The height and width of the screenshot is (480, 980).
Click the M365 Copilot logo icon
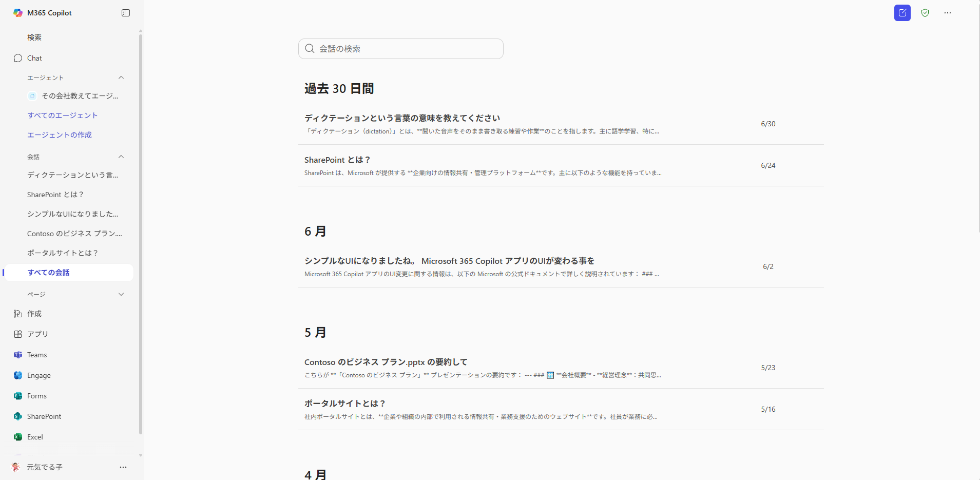[x=18, y=13]
